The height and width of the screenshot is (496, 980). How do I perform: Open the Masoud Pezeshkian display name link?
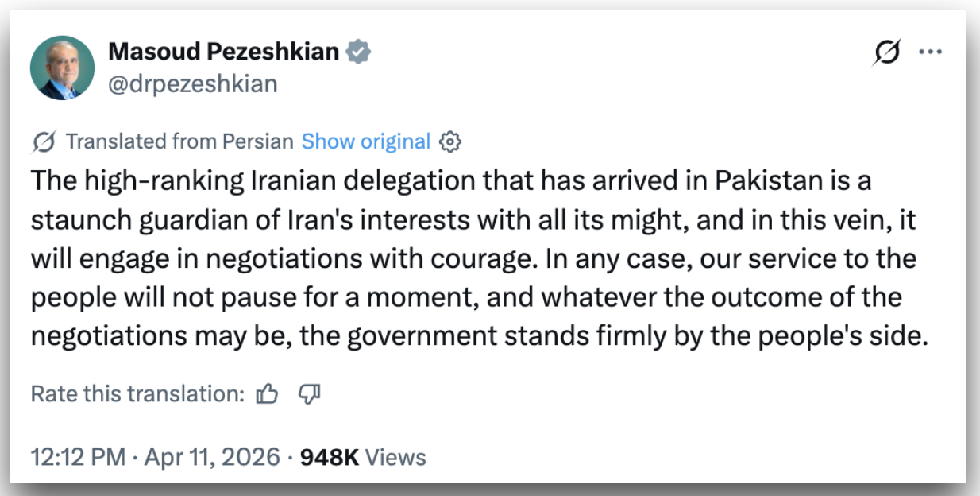[x=223, y=52]
